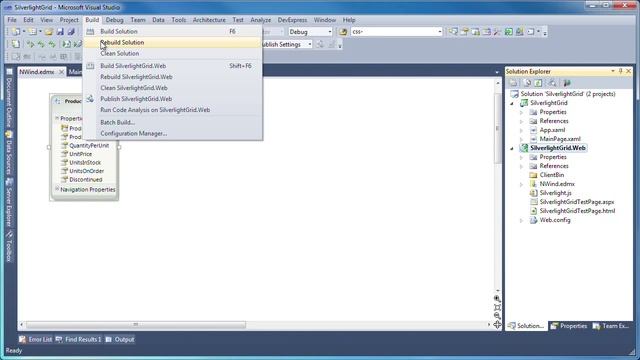Select SilverlightGridTestPage.aspx file

coord(577,202)
